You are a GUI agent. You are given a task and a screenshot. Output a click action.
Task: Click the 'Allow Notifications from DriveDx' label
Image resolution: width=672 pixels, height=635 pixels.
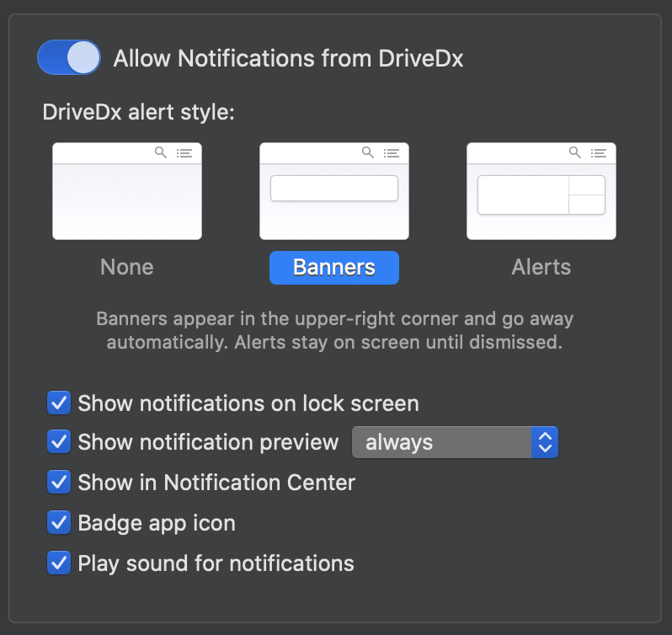(x=289, y=58)
